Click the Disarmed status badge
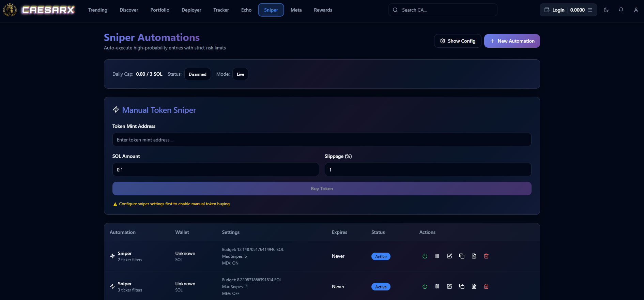 (198, 74)
